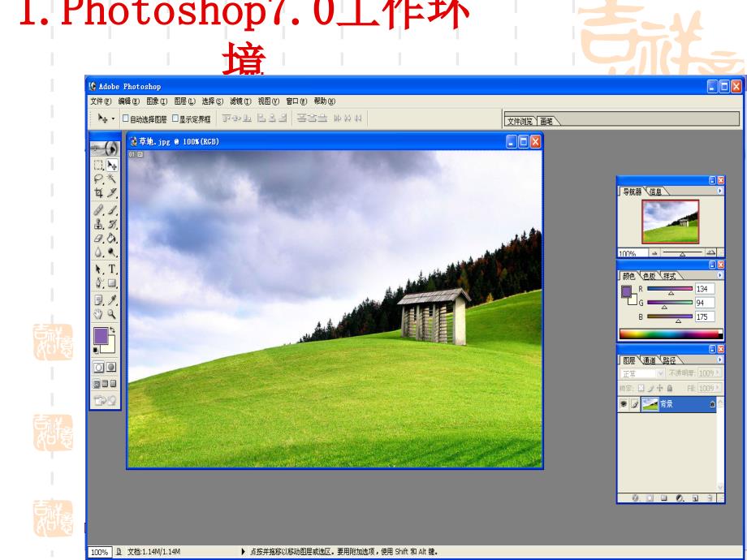
Task: Select the Slice tool
Action: [x=112, y=193]
